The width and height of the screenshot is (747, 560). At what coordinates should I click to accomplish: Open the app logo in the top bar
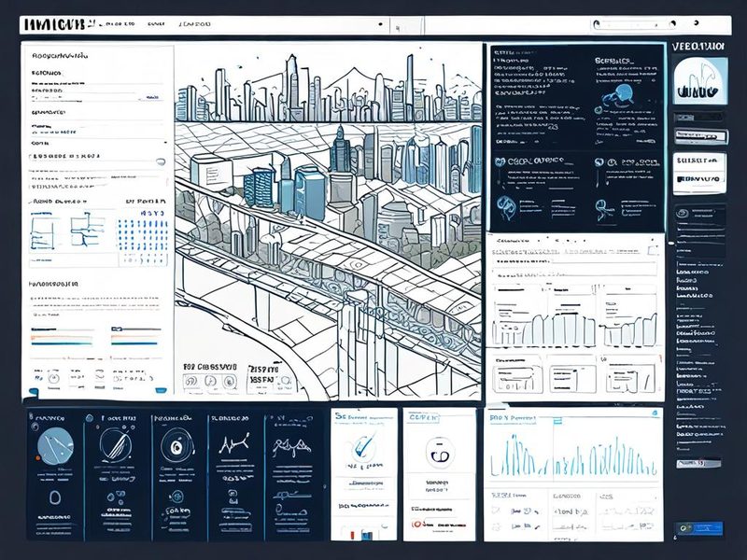point(55,24)
